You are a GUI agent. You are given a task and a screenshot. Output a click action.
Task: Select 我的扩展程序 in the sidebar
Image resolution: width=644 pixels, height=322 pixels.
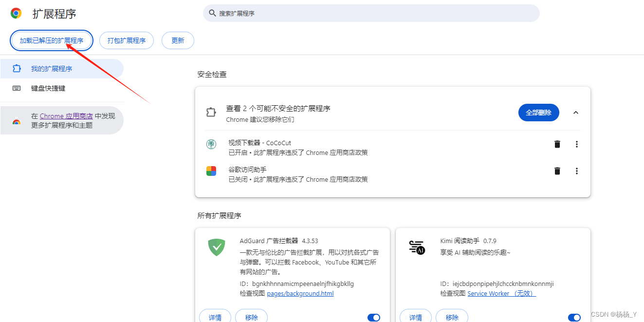tap(62, 69)
